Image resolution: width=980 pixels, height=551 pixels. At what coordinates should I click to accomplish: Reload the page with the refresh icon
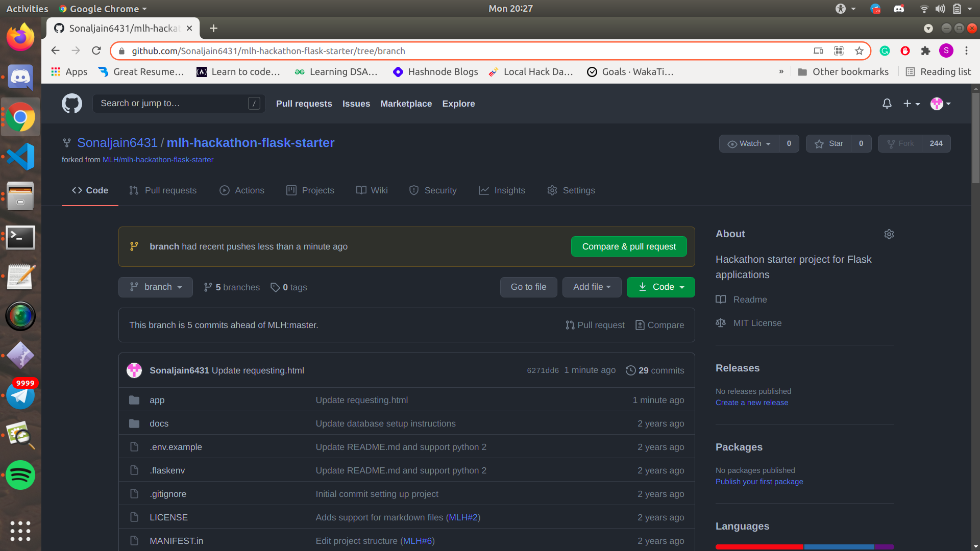tap(96, 51)
